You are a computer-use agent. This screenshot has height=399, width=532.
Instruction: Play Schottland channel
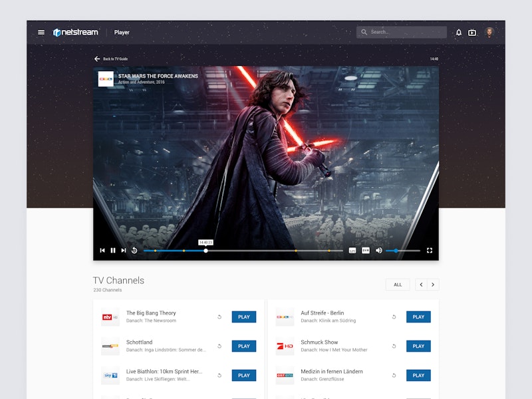pos(244,346)
